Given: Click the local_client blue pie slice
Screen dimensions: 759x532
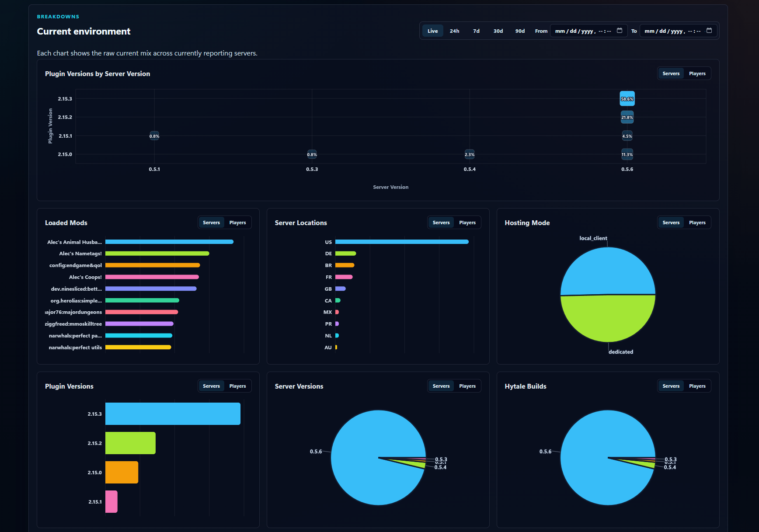Looking at the screenshot, I should (608, 271).
